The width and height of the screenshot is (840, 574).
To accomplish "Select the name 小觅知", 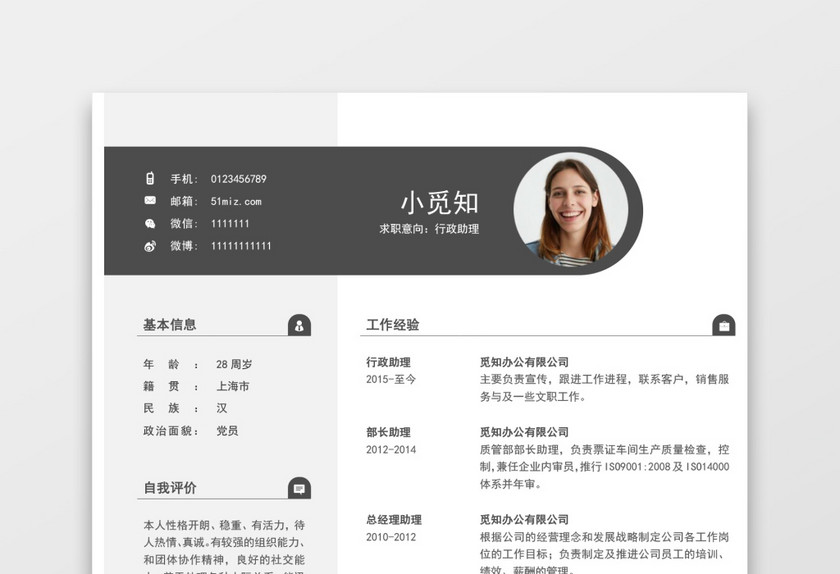I will point(440,203).
